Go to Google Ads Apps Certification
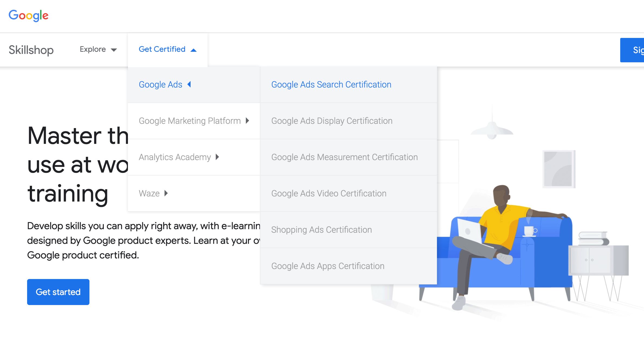This screenshot has width=644, height=363. (328, 266)
